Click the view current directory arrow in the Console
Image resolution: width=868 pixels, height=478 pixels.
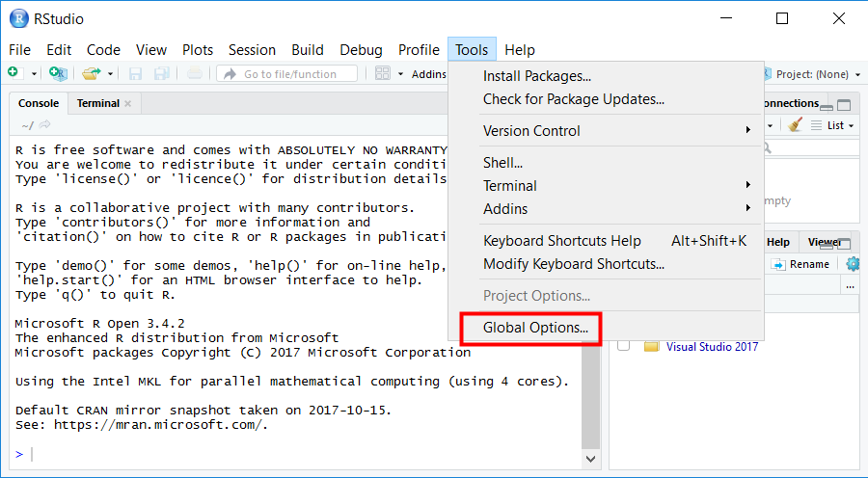pyautogui.click(x=45, y=125)
